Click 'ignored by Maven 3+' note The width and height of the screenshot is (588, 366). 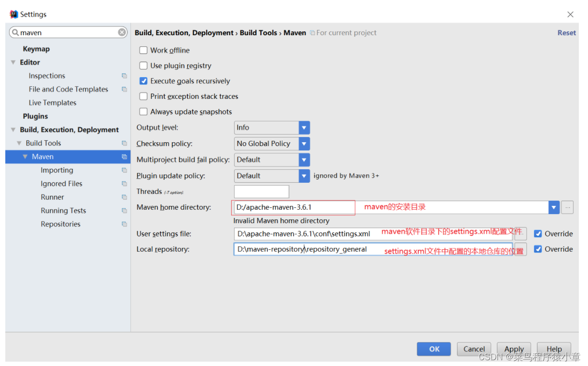click(x=346, y=176)
